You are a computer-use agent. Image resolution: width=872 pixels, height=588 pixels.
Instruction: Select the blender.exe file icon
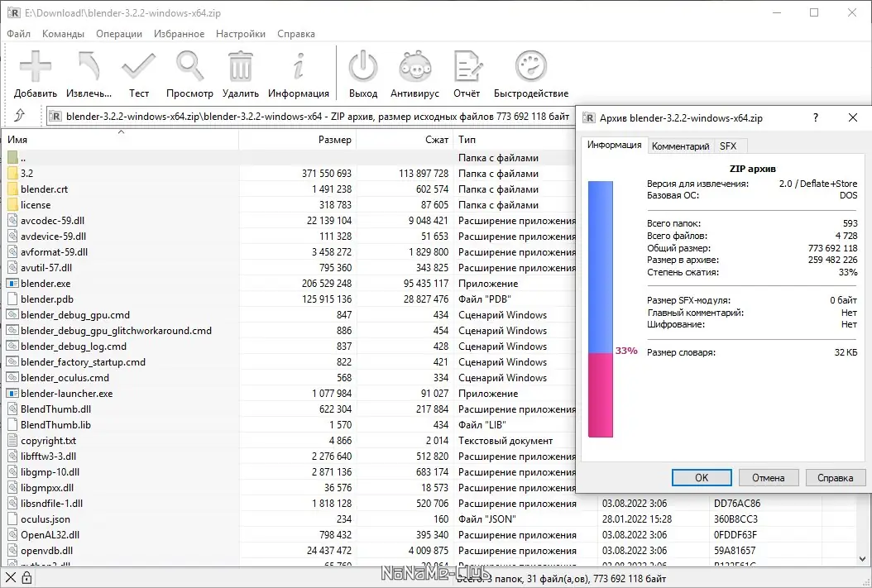click(x=12, y=284)
